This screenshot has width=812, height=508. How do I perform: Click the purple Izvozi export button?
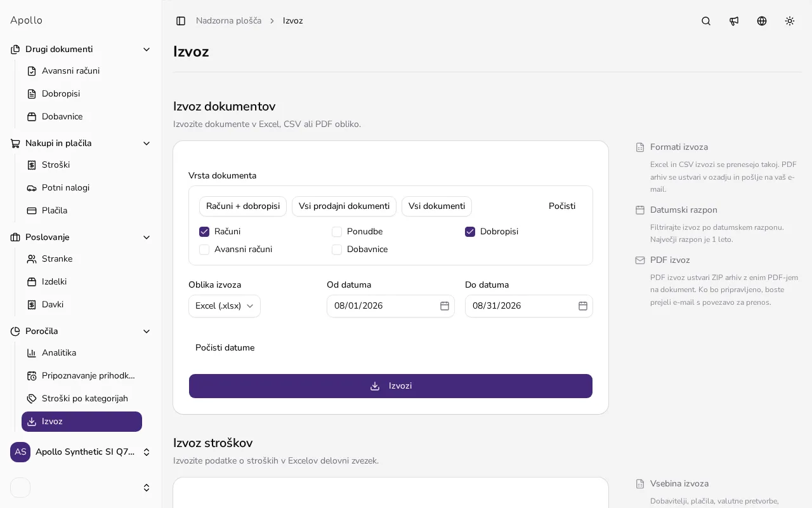[x=391, y=386]
